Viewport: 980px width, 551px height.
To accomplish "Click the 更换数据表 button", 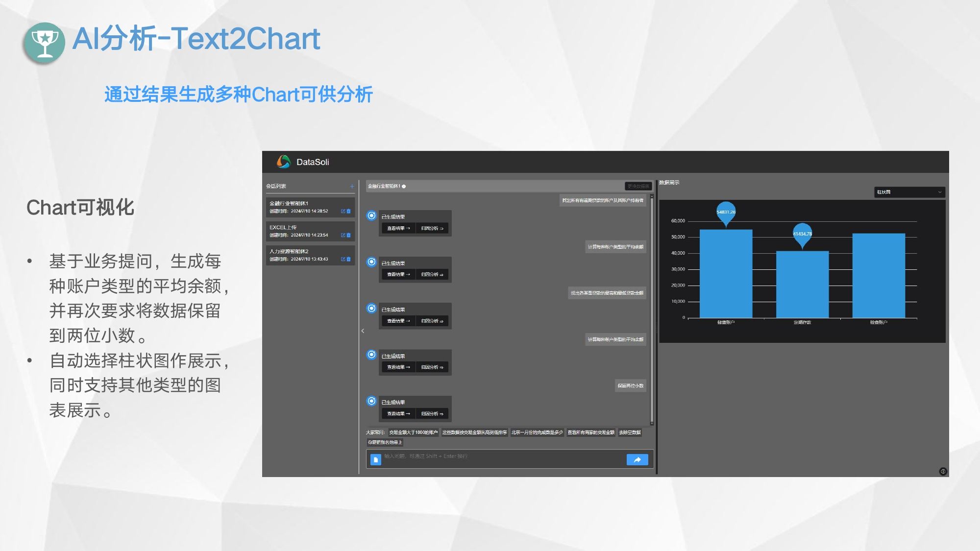I will click(638, 186).
